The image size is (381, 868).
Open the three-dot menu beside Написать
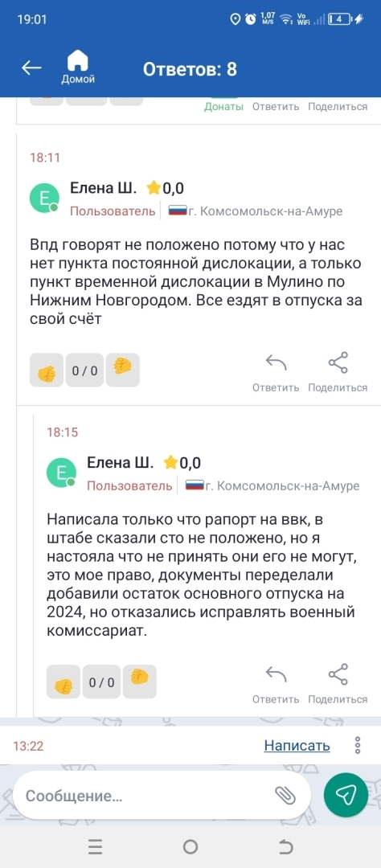(x=358, y=745)
